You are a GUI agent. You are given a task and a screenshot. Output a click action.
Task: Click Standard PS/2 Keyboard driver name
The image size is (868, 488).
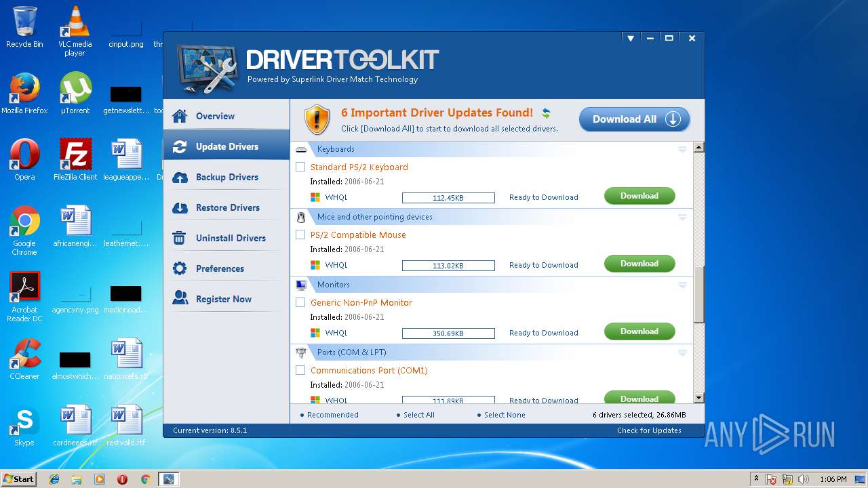[x=359, y=167]
